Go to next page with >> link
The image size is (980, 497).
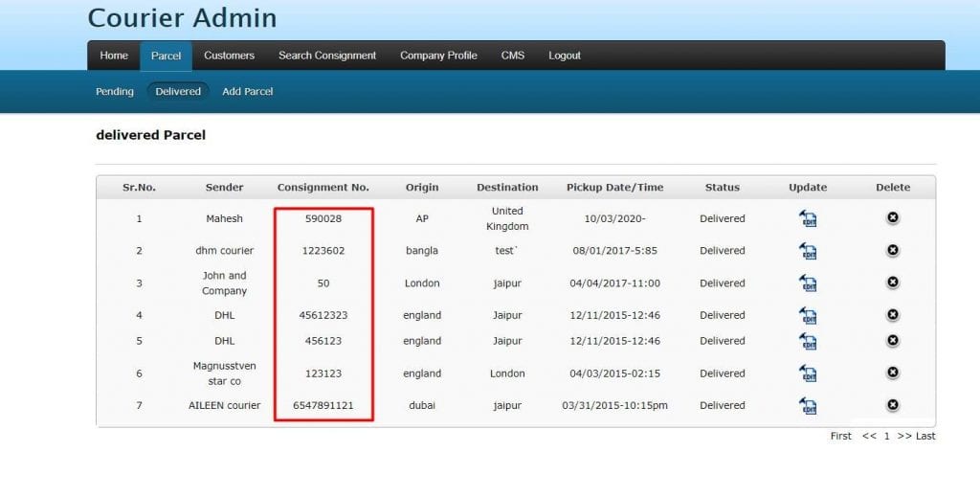tap(904, 436)
